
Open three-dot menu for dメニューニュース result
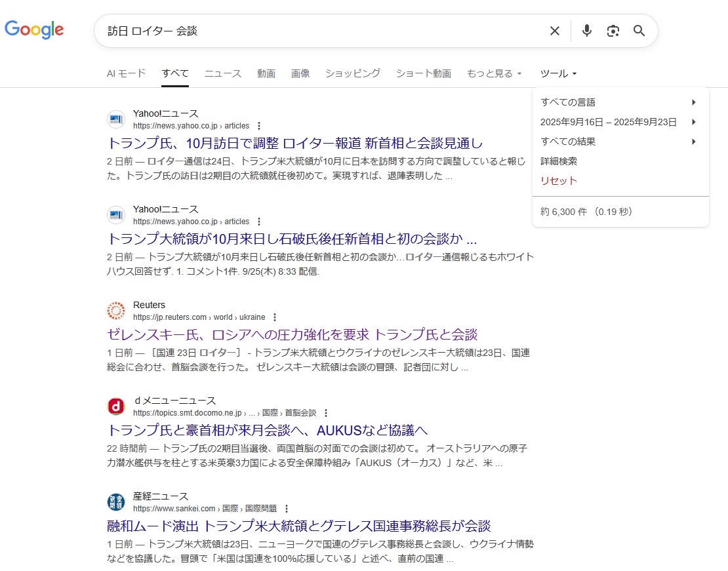pos(326,413)
